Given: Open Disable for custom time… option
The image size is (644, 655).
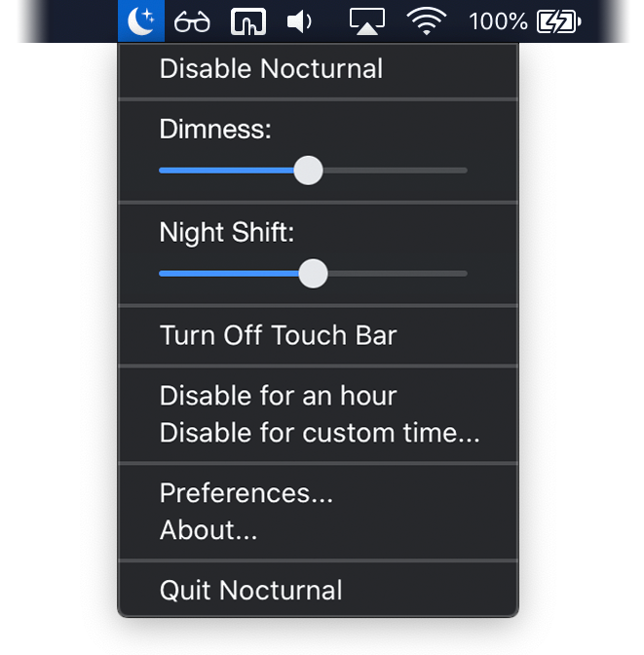Looking at the screenshot, I should [x=319, y=433].
